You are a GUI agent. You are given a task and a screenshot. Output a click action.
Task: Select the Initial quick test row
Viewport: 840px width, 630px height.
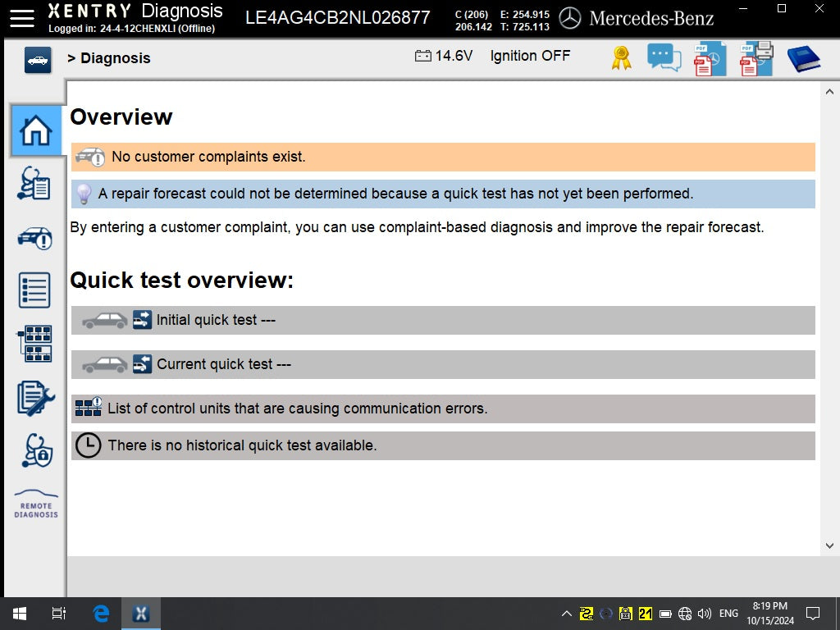(443, 320)
